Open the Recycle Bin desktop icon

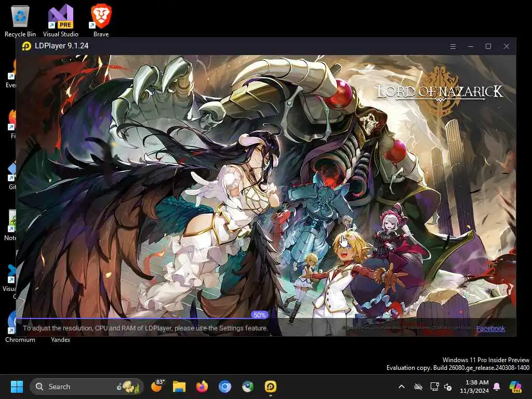20,21
